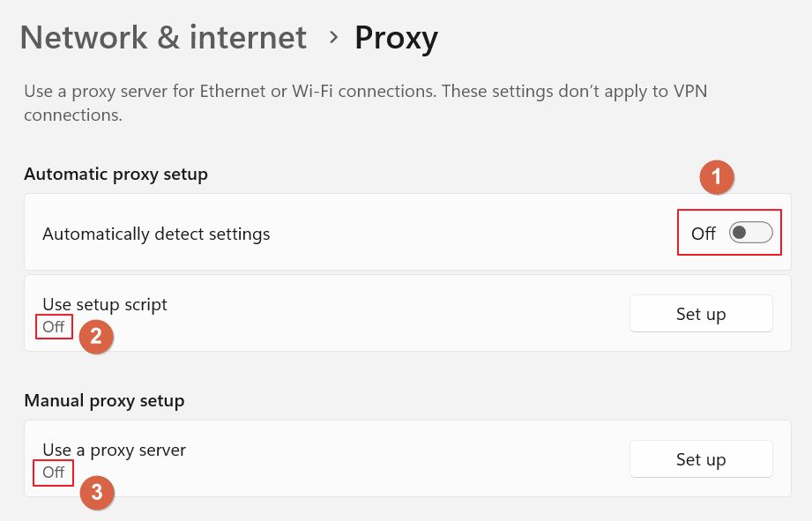Click the orange number 2 annotation marker
This screenshot has width=812, height=521.
pos(96,337)
